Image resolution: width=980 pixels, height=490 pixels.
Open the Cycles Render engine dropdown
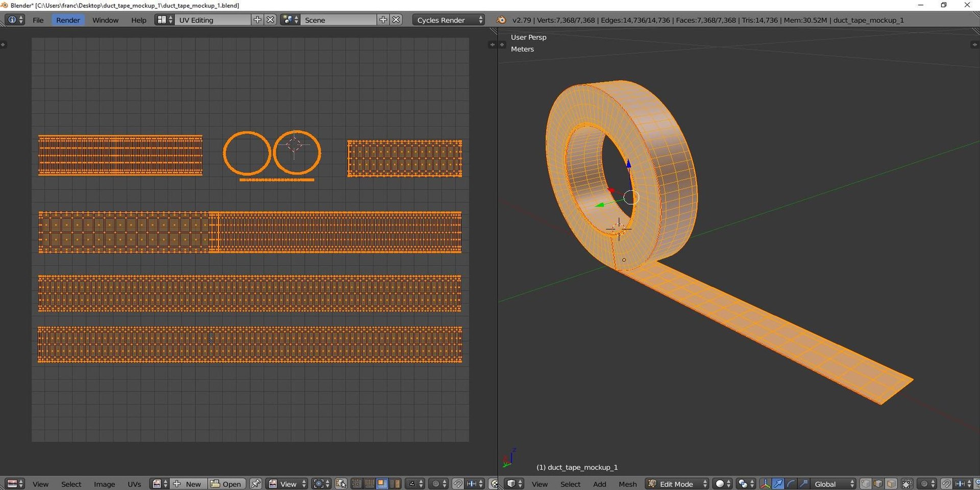coord(449,20)
